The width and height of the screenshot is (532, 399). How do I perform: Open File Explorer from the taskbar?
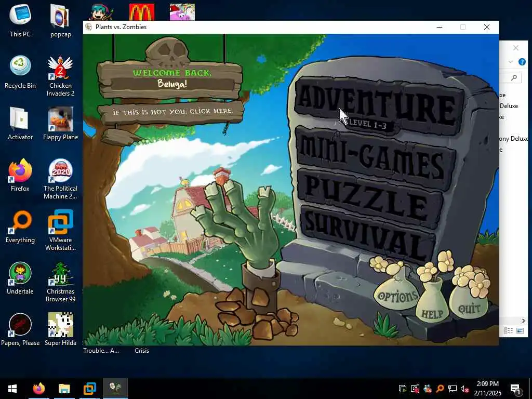pos(64,389)
